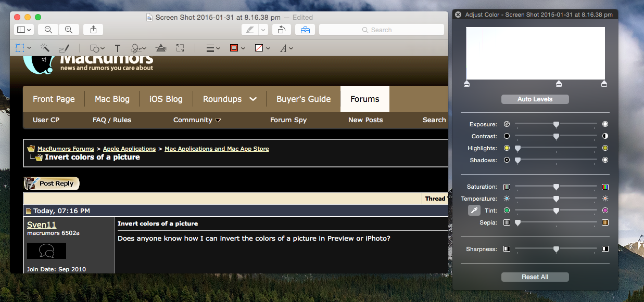
Task: Click the histogram midtone handle
Action: pos(559,84)
